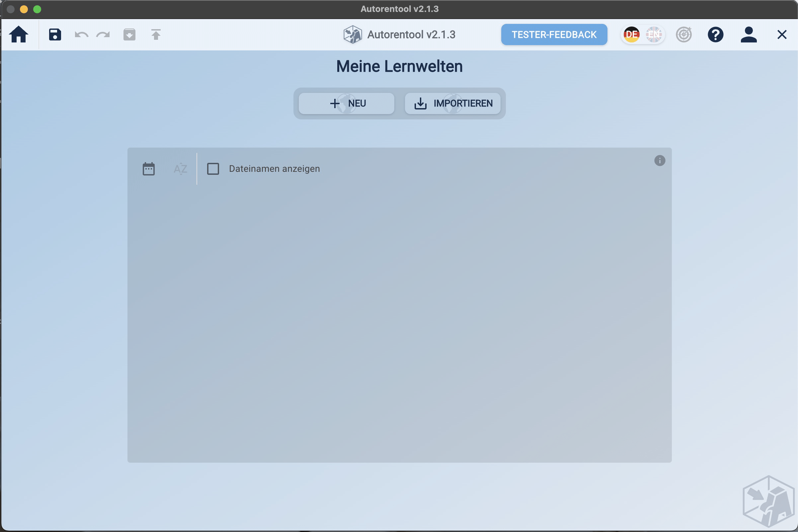This screenshot has height=532, width=798.
Task: Enable Dateinamen anzeigen checkbox
Action: coord(213,168)
